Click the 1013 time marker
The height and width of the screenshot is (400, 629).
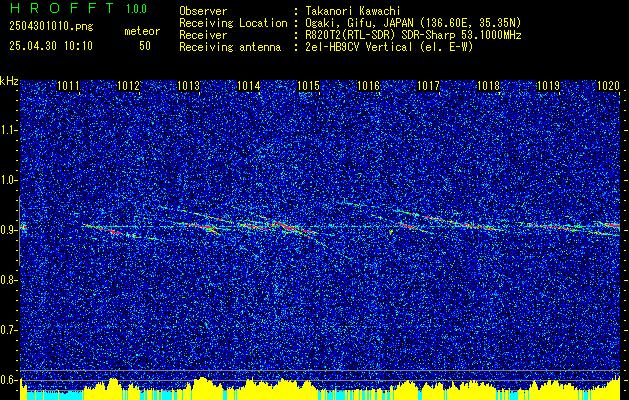click(x=189, y=85)
